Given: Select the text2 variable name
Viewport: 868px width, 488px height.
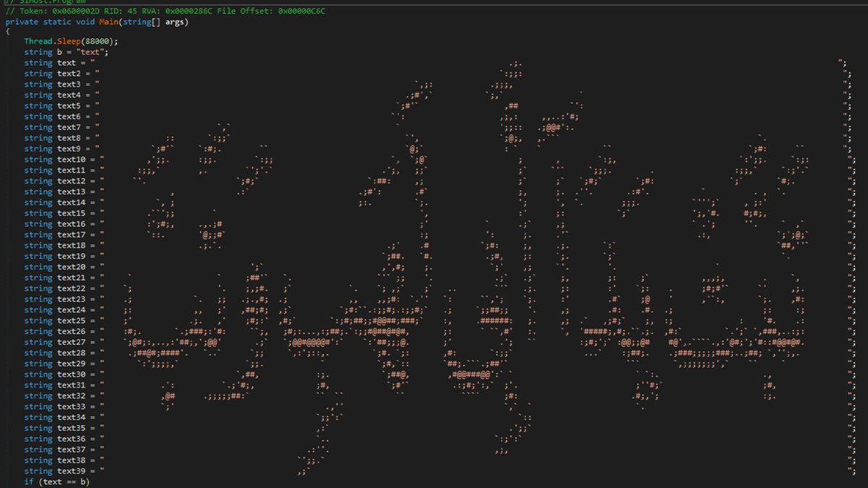Looking at the screenshot, I should pyautogui.click(x=69, y=74).
